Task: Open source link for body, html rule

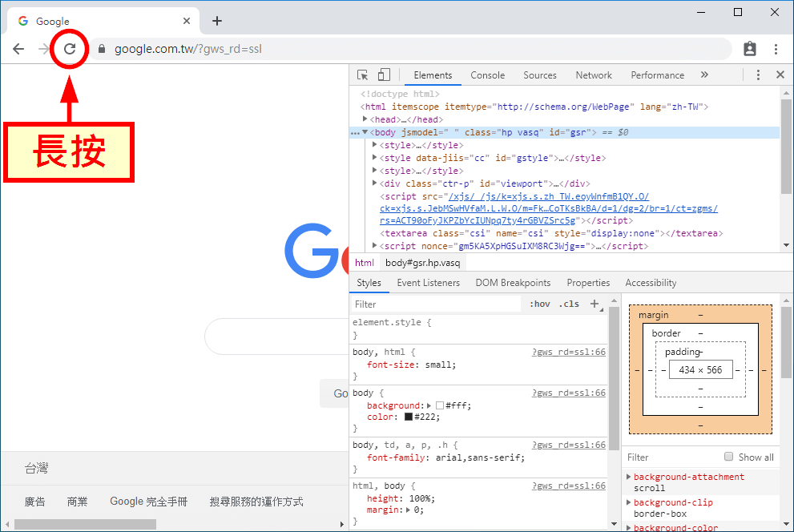Action: click(569, 352)
